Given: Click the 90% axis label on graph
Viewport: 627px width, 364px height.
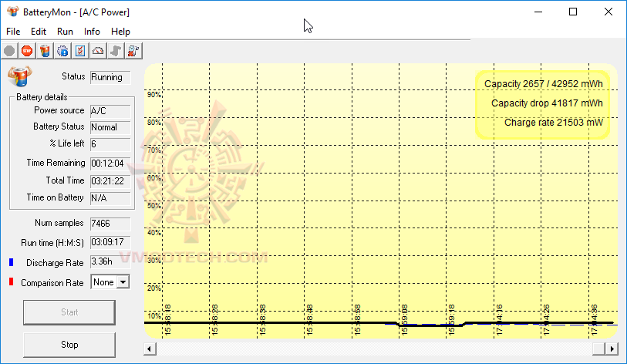Looking at the screenshot, I should tap(154, 95).
